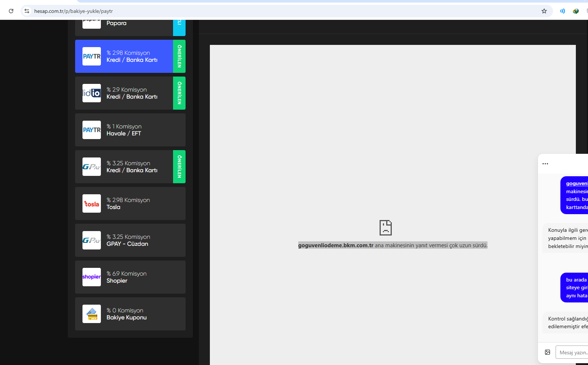588x365 pixels.
Task: Select the Papara payment method
Action: pos(130,28)
